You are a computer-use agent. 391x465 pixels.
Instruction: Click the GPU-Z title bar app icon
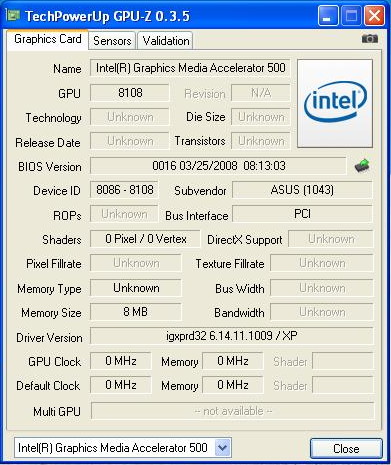(x=13, y=15)
